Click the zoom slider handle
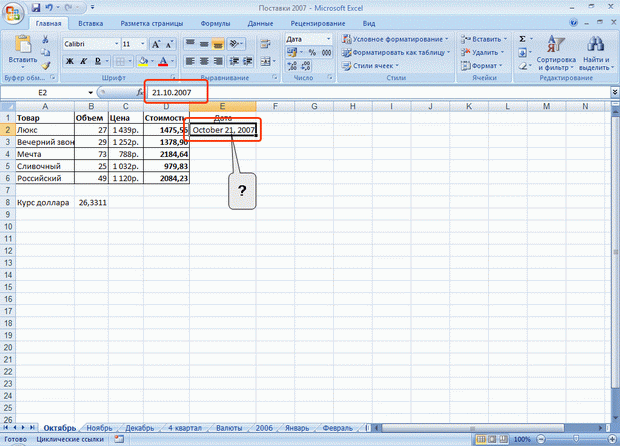Image resolution: width=620 pixels, height=446 pixels. (576, 439)
